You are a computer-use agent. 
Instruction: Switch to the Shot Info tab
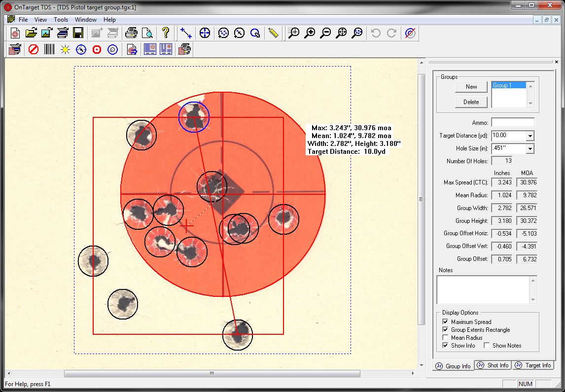pyautogui.click(x=493, y=365)
